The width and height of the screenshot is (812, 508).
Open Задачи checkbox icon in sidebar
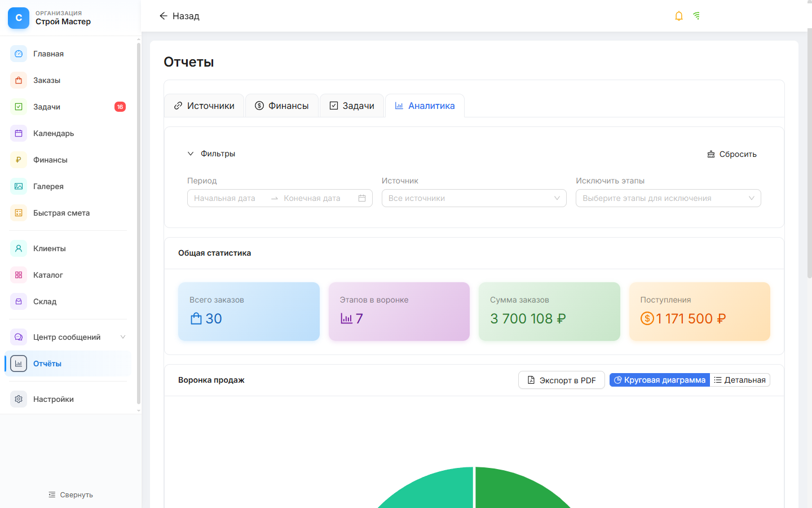tap(19, 107)
